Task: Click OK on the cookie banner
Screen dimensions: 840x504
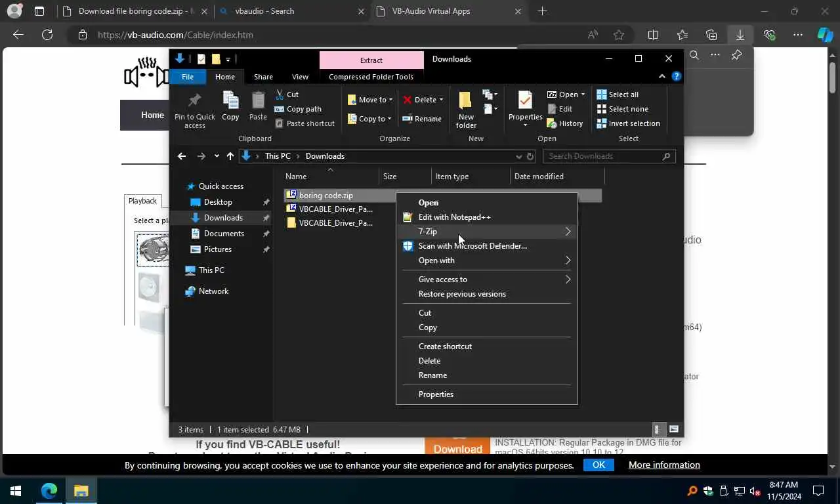Action: pos(598,465)
